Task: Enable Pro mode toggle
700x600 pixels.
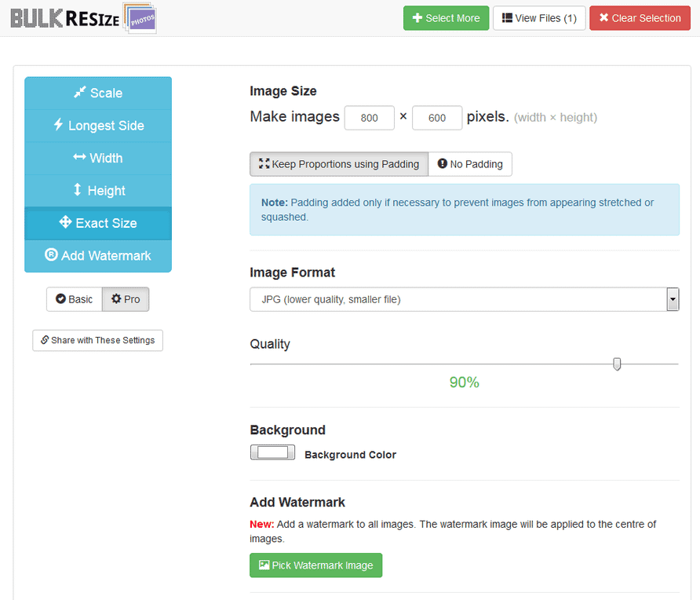Action: point(126,299)
